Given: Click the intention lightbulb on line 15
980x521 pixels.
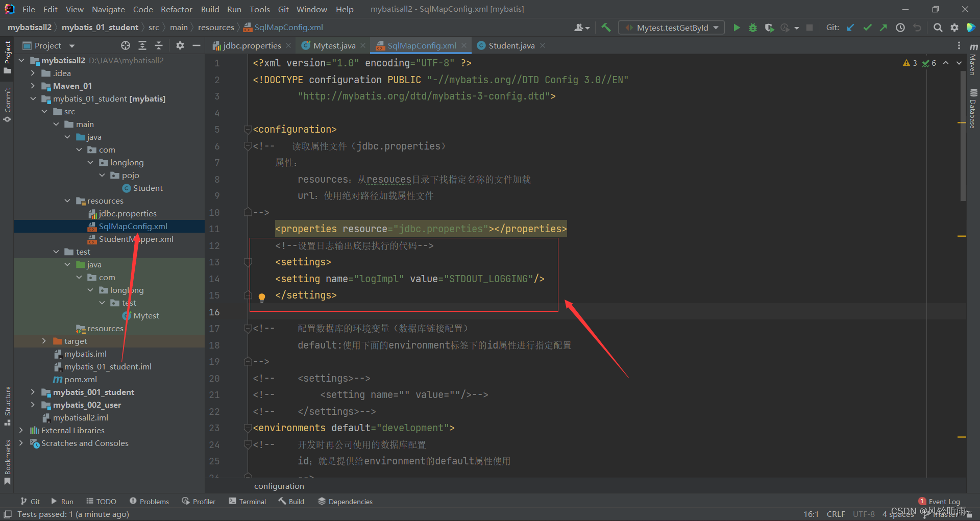Looking at the screenshot, I should [262, 297].
